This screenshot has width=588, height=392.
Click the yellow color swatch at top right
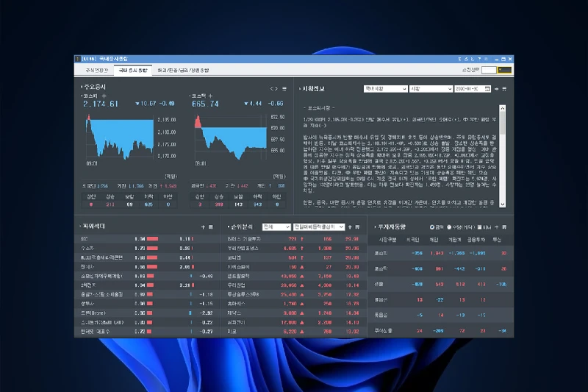504,69
